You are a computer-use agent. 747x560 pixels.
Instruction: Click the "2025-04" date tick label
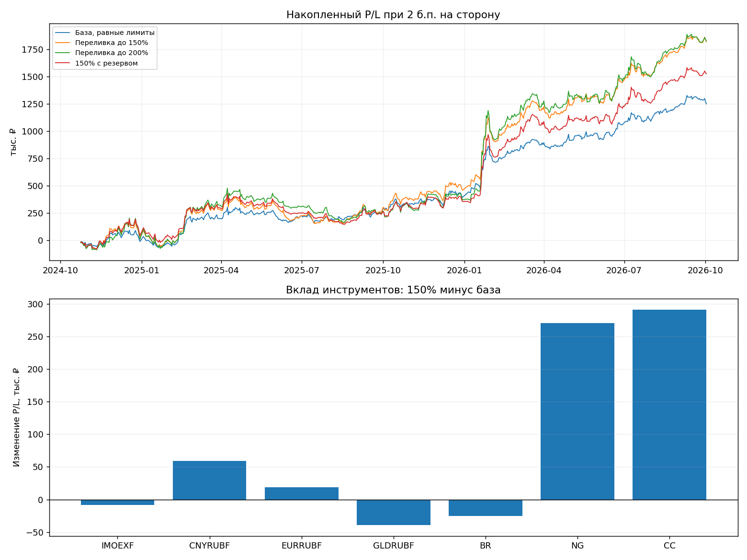pyautogui.click(x=221, y=270)
